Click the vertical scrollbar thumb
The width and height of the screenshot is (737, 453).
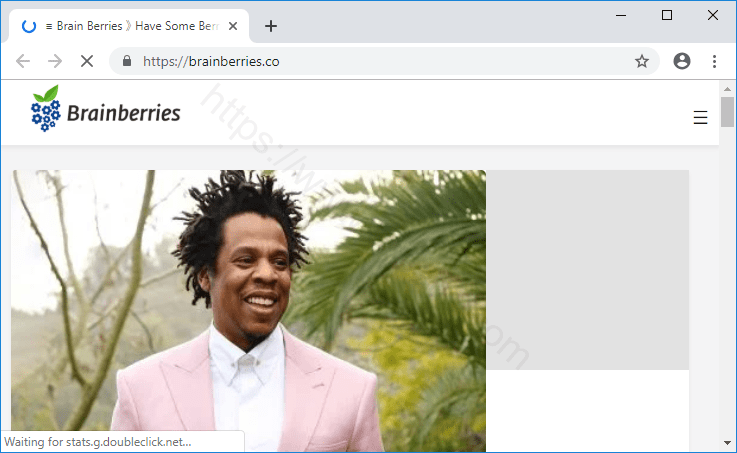tap(727, 112)
